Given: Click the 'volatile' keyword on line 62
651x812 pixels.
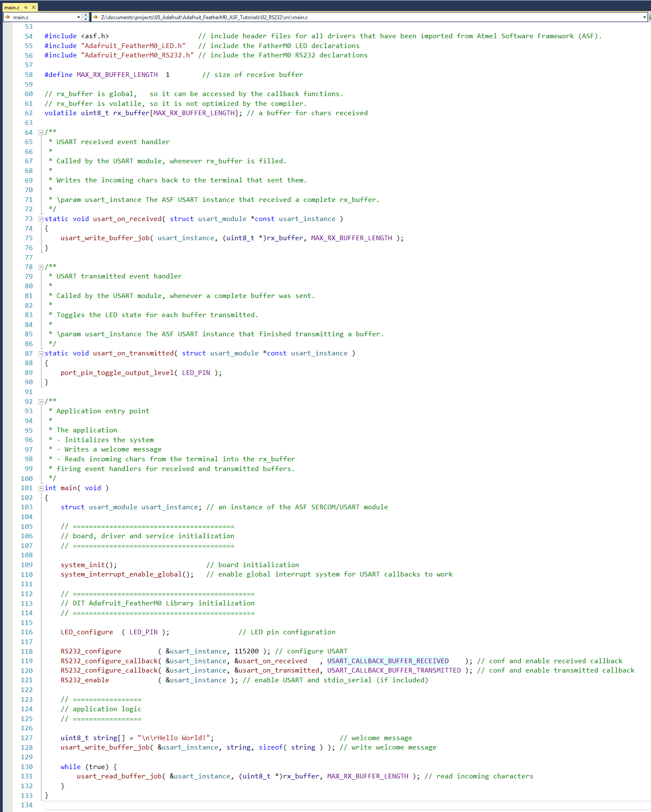Looking at the screenshot, I should tap(60, 113).
